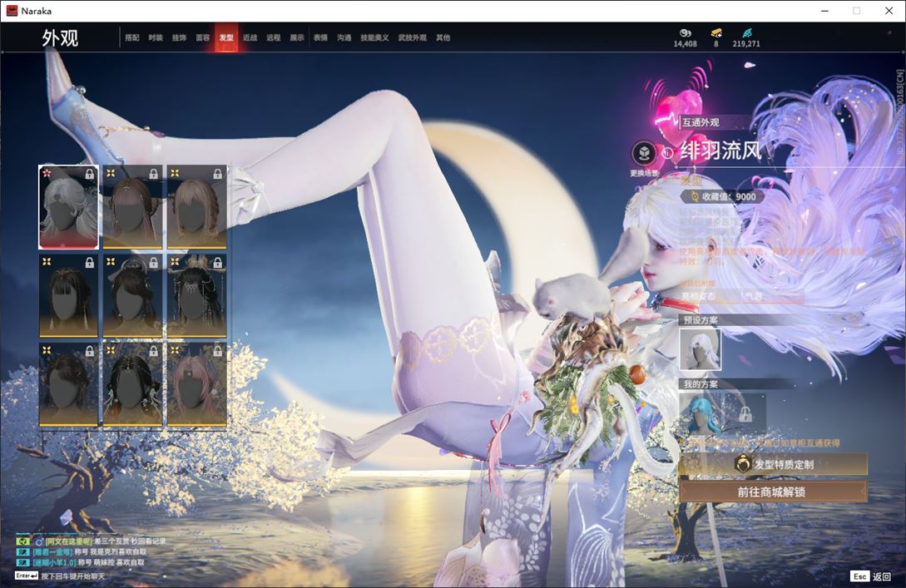Click the 14,408 currency amount
This screenshot has height=588, width=906.
pyautogui.click(x=686, y=44)
